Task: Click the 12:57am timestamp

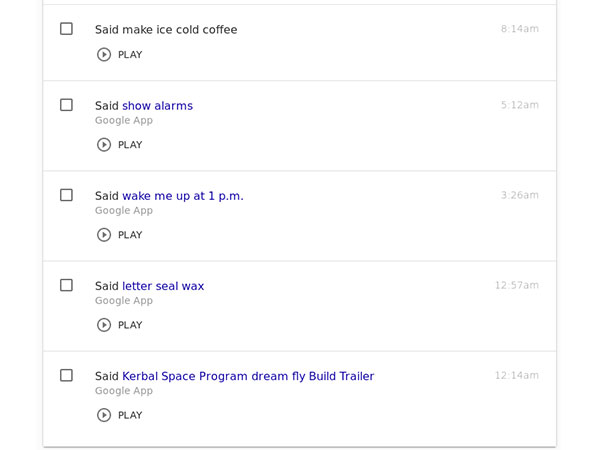Action: pos(516,285)
